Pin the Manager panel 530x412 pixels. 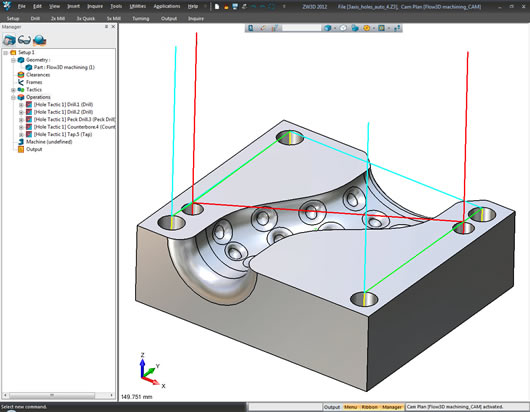click(106, 27)
